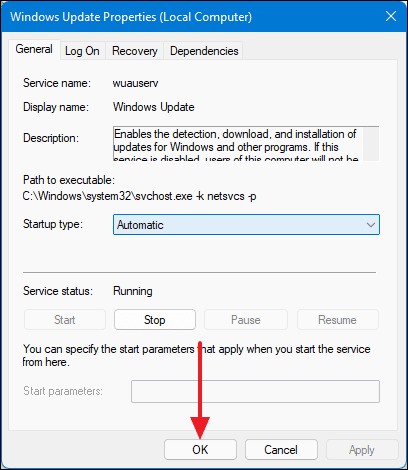Click the dialog title bar text

click(131, 17)
